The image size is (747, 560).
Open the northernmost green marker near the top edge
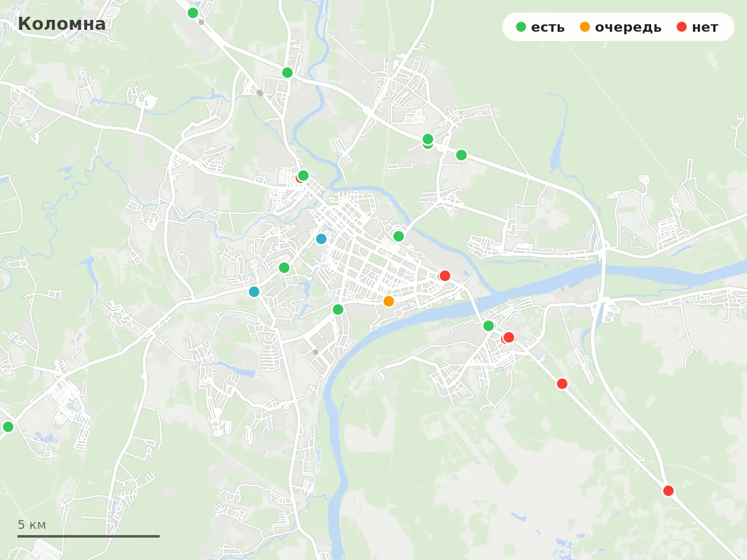(x=193, y=12)
